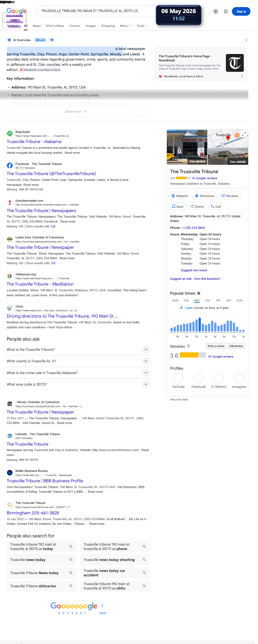Screen dimensions: 258x644
Task: Open the Google settings gear icon
Action: point(216,12)
